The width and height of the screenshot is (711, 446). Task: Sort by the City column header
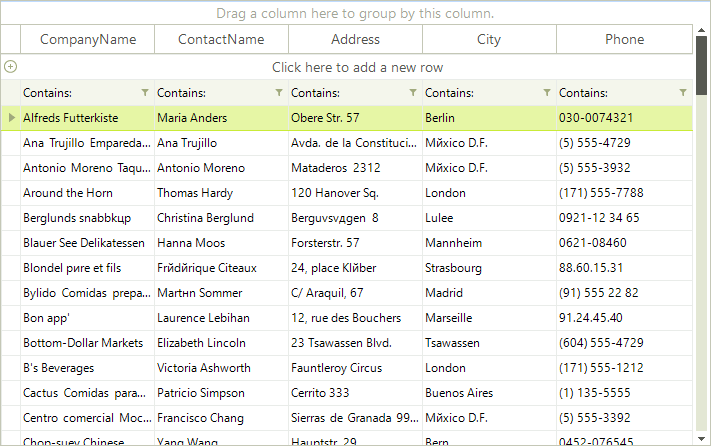click(489, 39)
